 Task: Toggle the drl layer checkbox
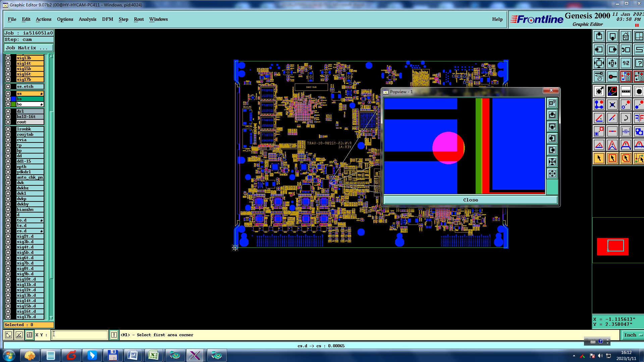point(8,111)
